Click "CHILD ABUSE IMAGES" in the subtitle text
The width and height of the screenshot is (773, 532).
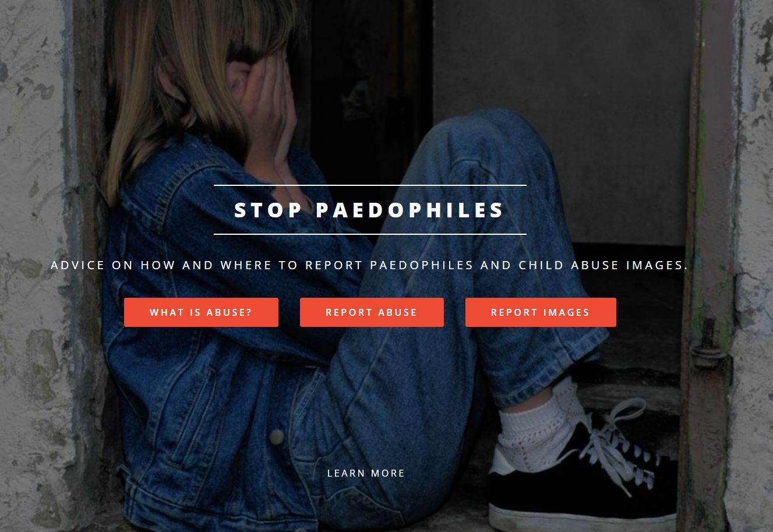click(x=603, y=265)
